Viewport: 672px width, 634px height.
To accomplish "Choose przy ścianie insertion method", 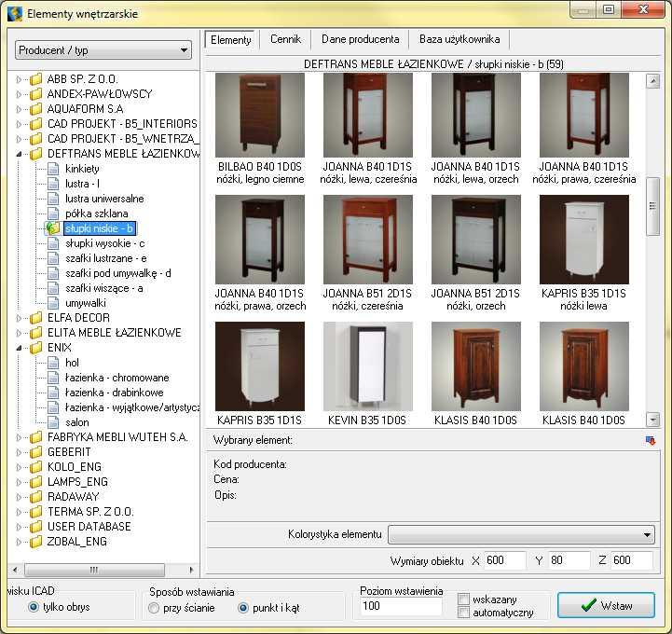I will coord(154,608).
